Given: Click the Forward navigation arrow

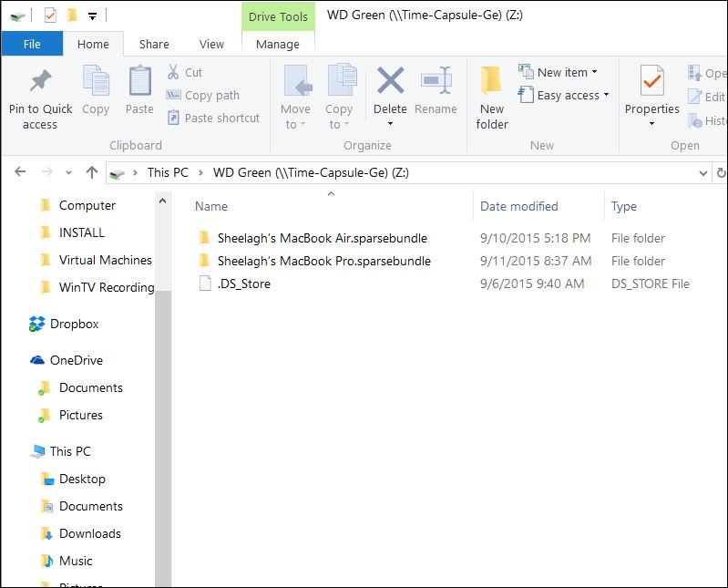Looking at the screenshot, I should (x=47, y=172).
